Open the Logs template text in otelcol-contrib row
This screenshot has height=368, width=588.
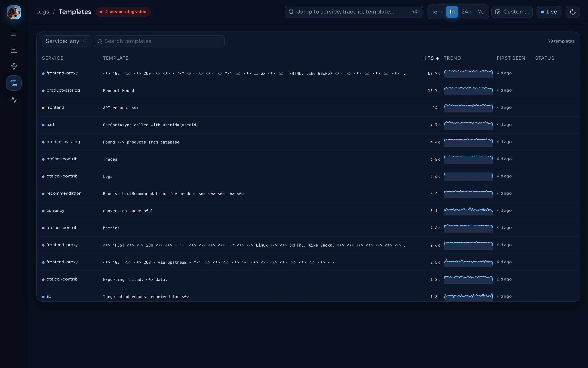tap(108, 176)
